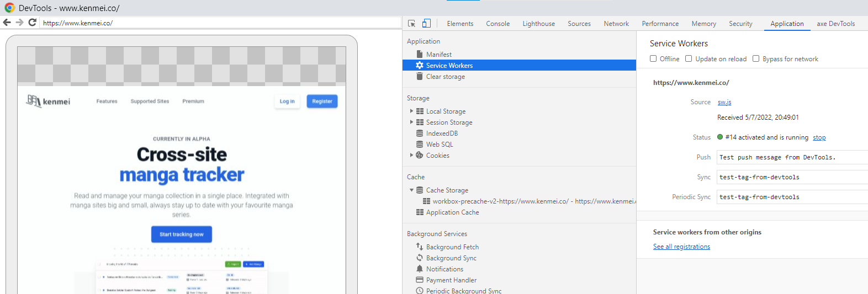Select the workbox-precache-v2 cache entry
Image resolution: width=868 pixels, height=294 pixels.
(529, 201)
